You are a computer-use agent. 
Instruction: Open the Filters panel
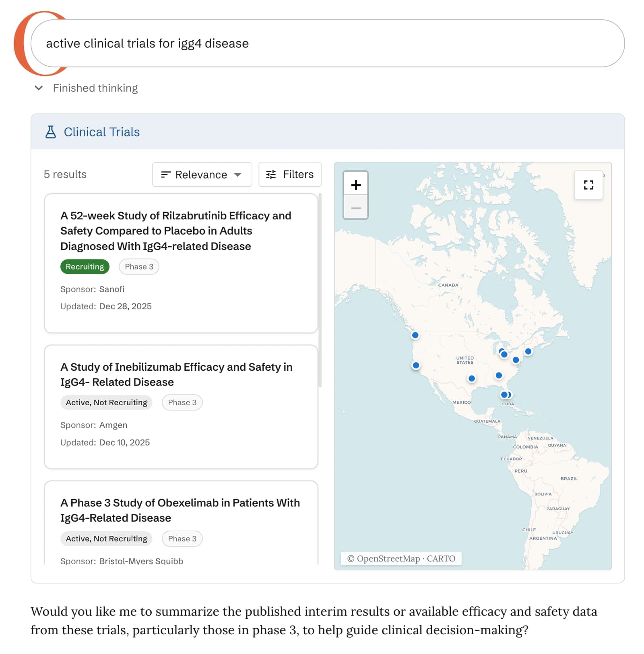point(290,174)
